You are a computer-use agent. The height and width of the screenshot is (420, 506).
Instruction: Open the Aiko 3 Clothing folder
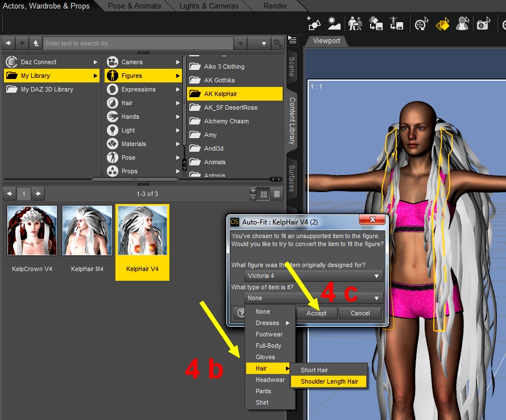coord(235,66)
